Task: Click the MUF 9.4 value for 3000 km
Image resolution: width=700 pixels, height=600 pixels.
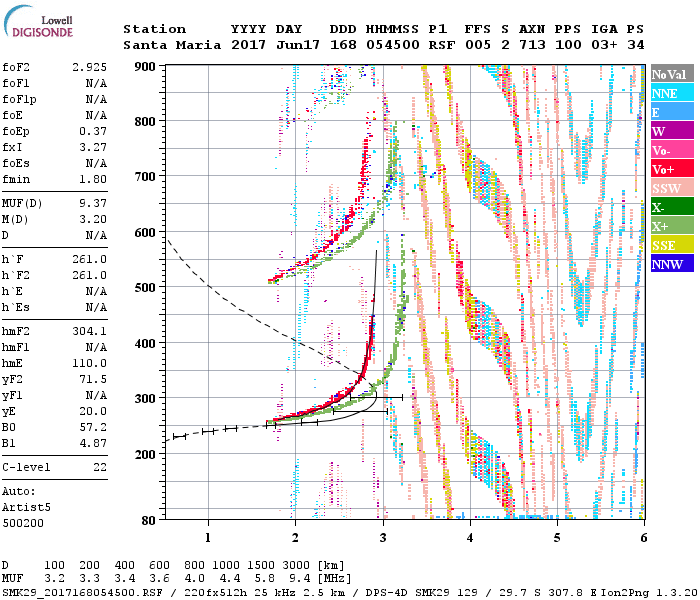Action: [300, 579]
